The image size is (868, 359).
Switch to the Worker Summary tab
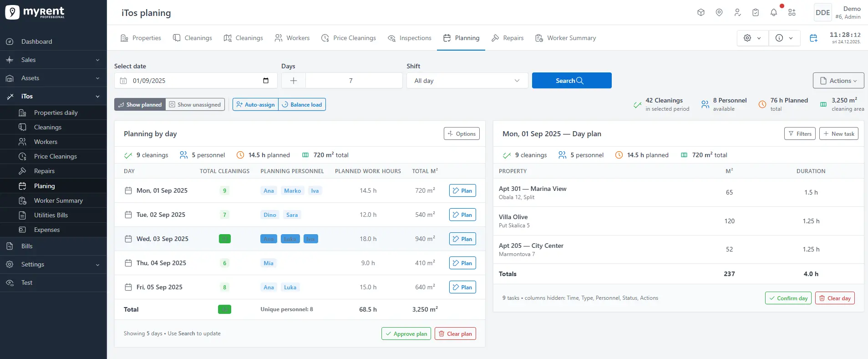coord(566,38)
